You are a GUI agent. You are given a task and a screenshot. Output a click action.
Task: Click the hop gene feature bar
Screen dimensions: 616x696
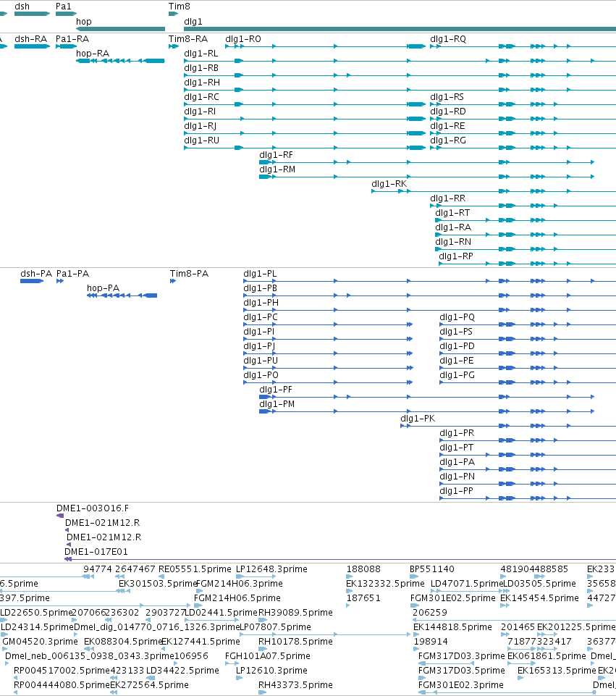pyautogui.click(x=121, y=29)
